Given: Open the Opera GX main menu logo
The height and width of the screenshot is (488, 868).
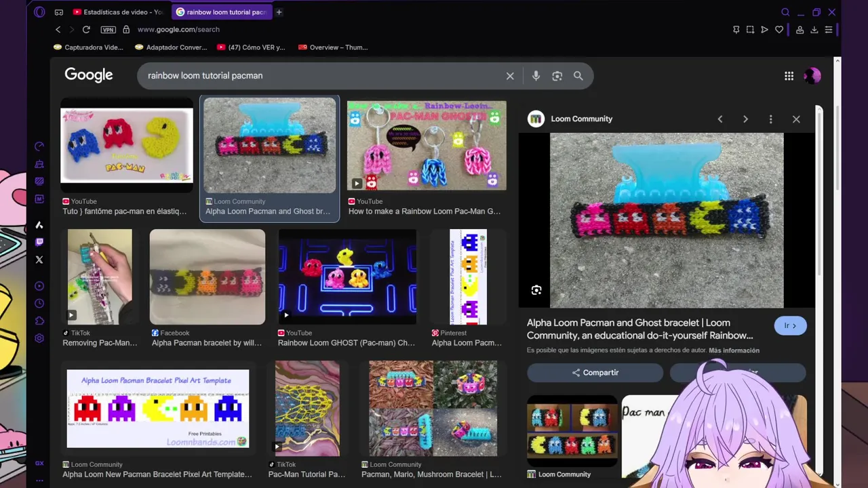Looking at the screenshot, I should pos(39,12).
